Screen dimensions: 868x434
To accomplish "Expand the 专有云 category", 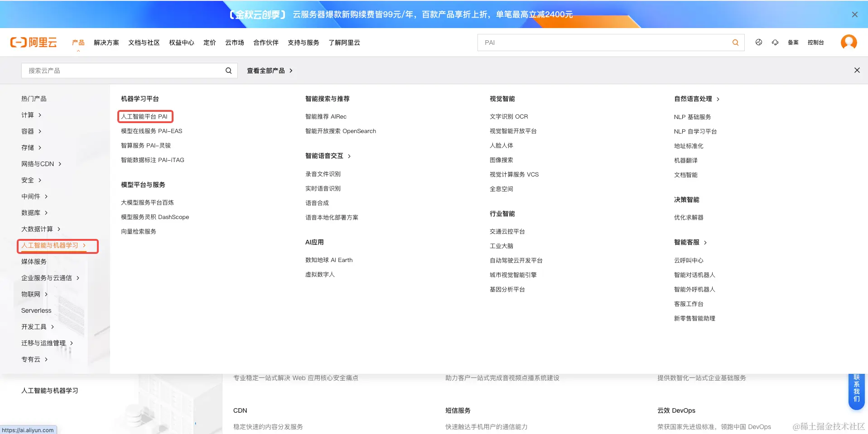I will (x=34, y=359).
